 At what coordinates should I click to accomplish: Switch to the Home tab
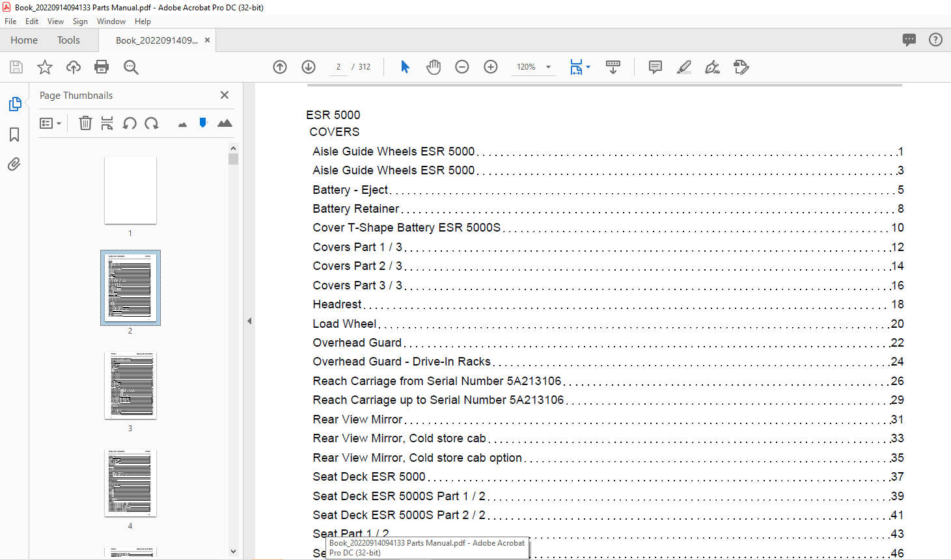point(24,40)
